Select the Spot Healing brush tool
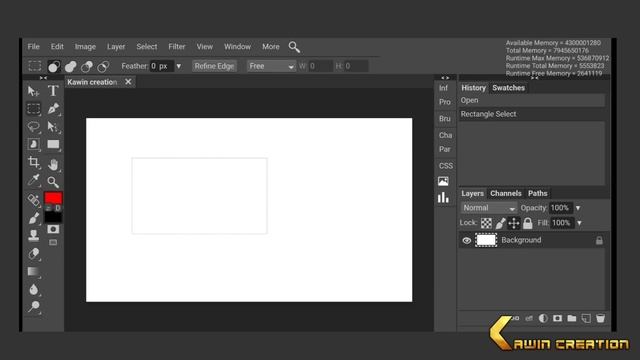Image resolution: width=640 pixels, height=360 pixels. click(33, 200)
